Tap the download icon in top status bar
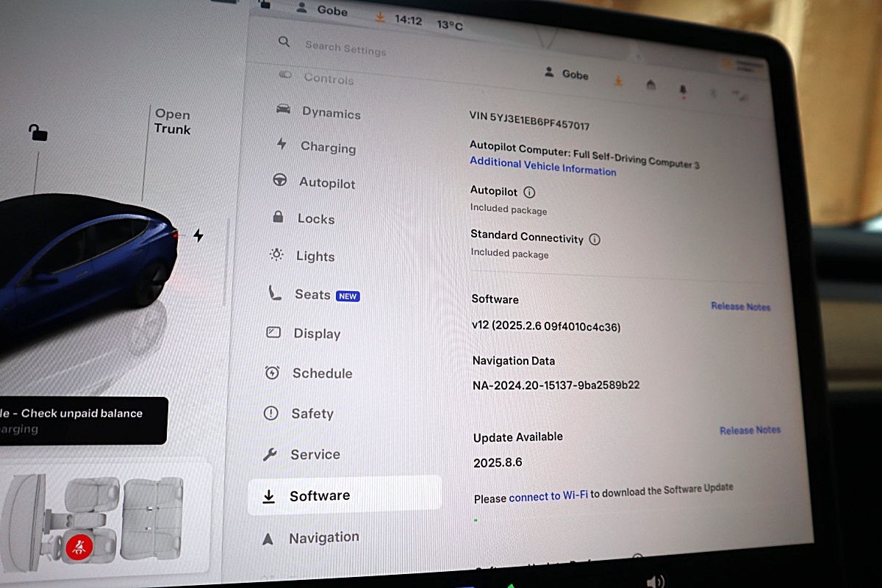The image size is (882, 588). tap(380, 16)
